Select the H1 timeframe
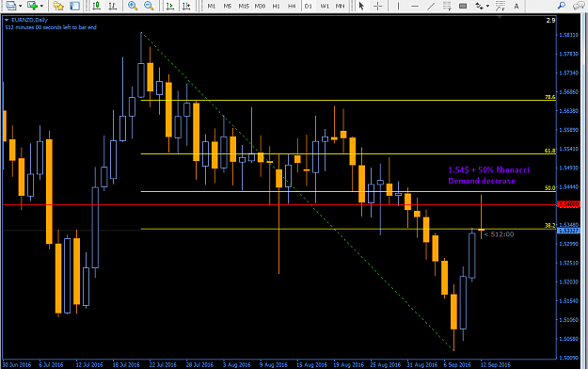Image resolution: width=588 pixels, height=369 pixels. [x=276, y=6]
